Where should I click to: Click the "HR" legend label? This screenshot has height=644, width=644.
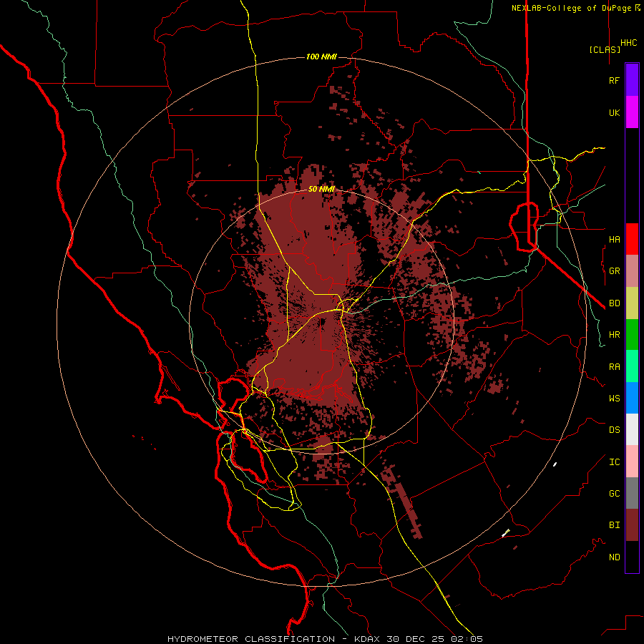pyautogui.click(x=614, y=335)
